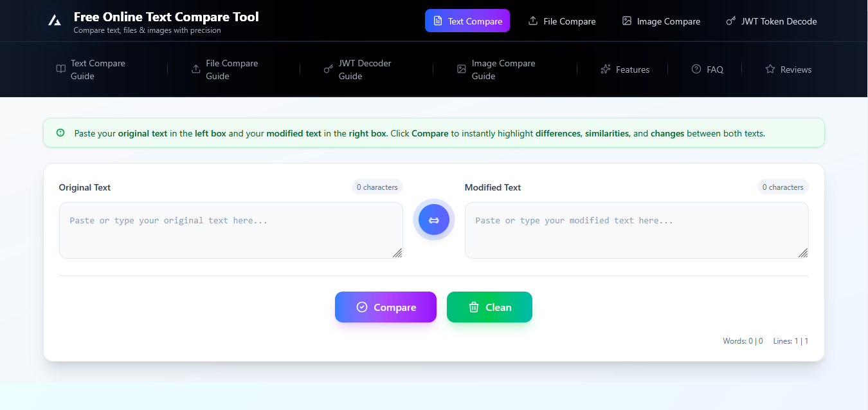The width and height of the screenshot is (868, 410).
Task: Click the Original Text 0 characters badge
Action: coord(377,187)
